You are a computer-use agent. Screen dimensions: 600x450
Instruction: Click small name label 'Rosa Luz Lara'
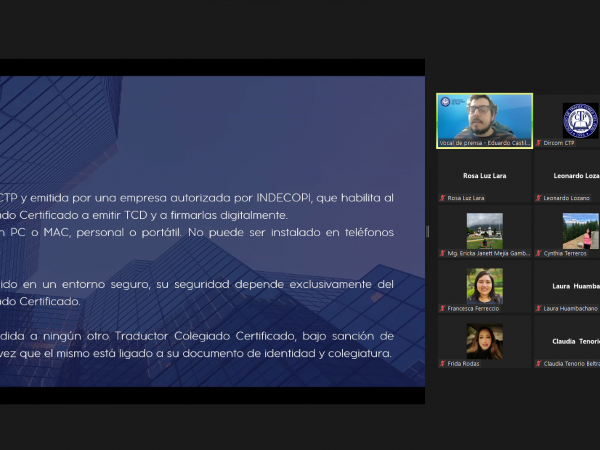466,198
